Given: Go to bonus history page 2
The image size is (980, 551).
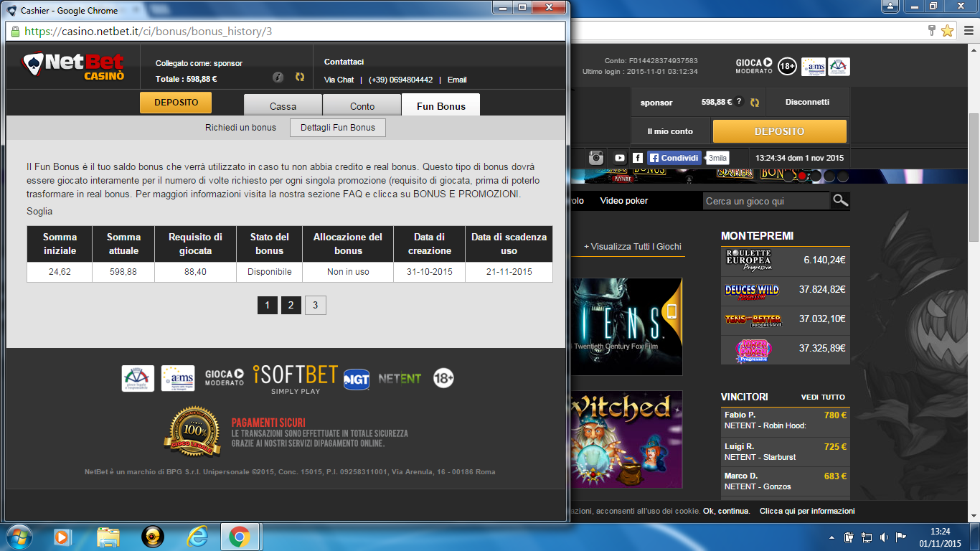Looking at the screenshot, I should (x=291, y=306).
